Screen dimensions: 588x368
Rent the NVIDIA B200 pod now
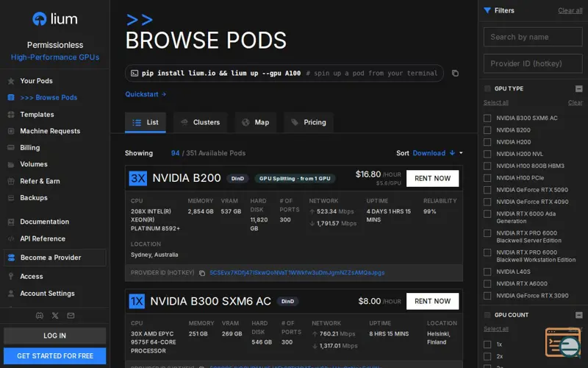pyautogui.click(x=432, y=178)
